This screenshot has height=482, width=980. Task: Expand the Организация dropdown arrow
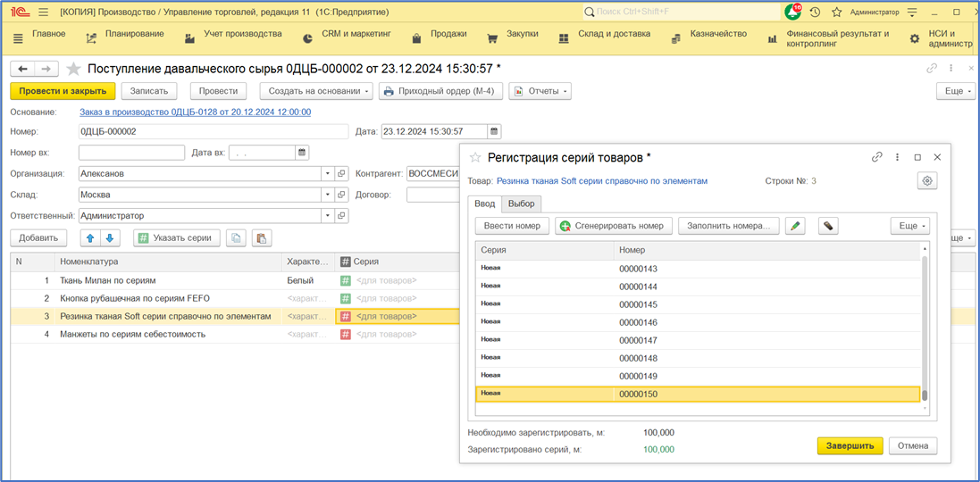click(328, 173)
